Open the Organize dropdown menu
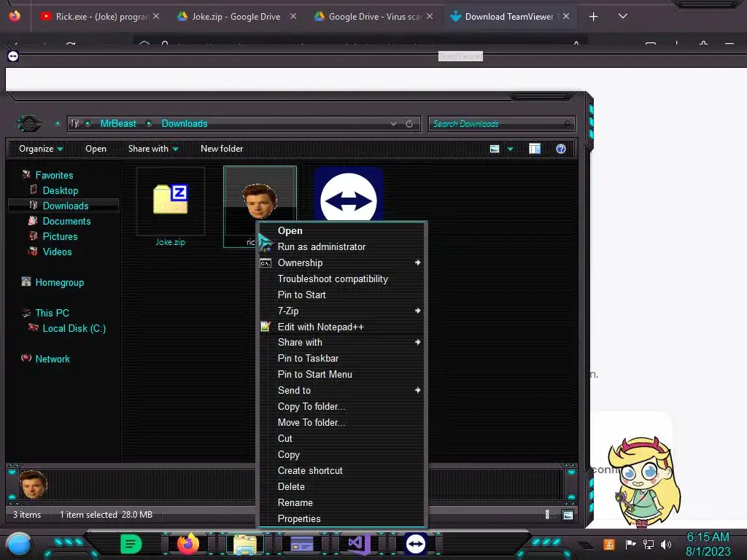The image size is (747, 560). 41,149
